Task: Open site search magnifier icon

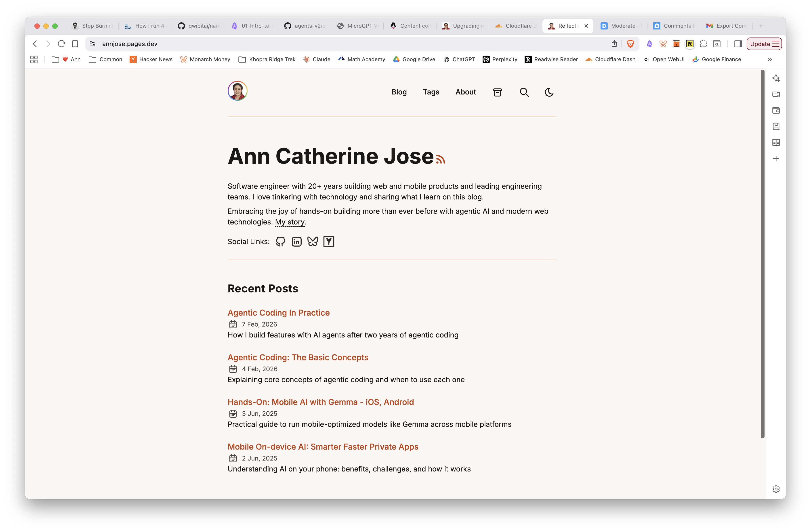Action: pyautogui.click(x=524, y=92)
